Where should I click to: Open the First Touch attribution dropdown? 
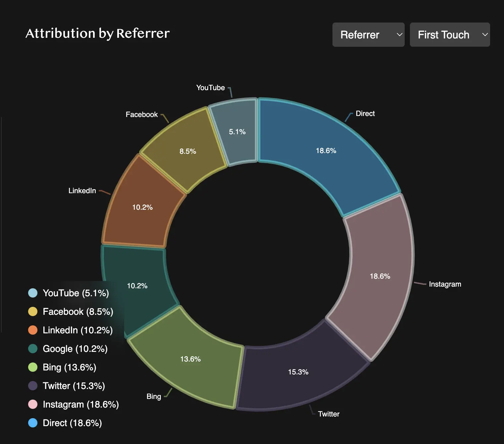[x=450, y=35]
